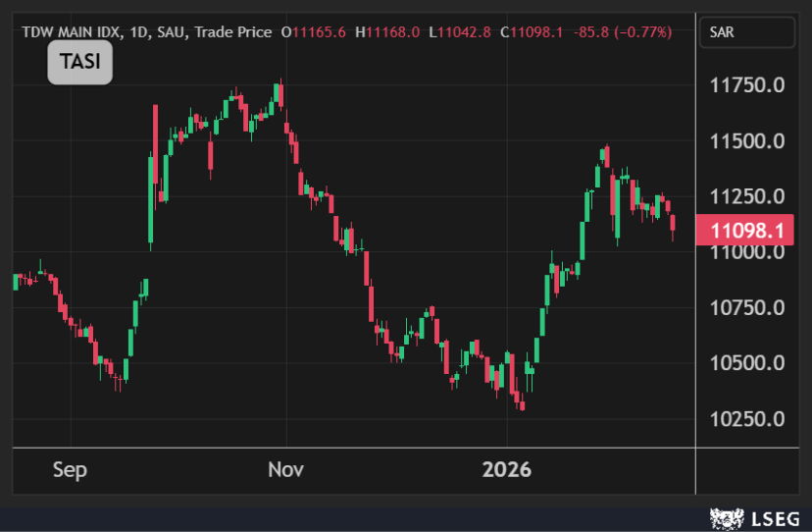
Task: Click the 1D interval label in legend
Action: click(x=136, y=32)
